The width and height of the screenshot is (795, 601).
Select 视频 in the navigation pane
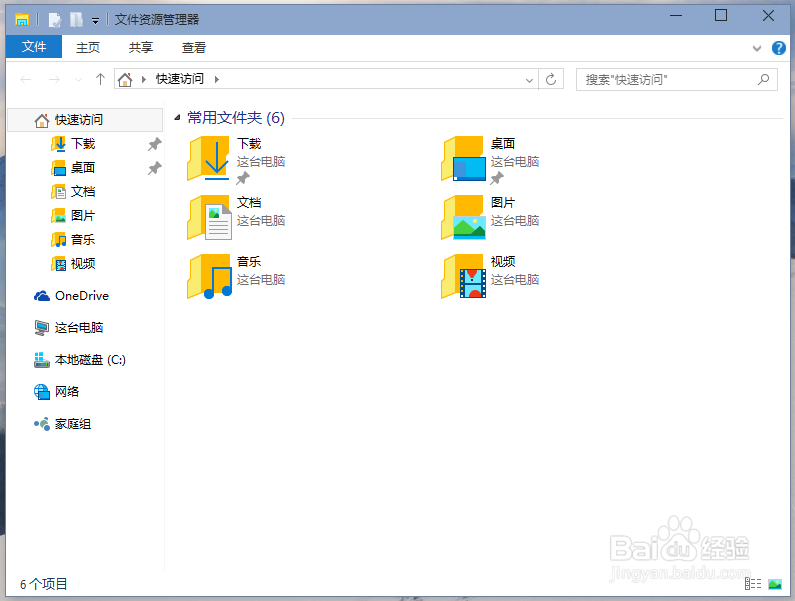(x=83, y=263)
